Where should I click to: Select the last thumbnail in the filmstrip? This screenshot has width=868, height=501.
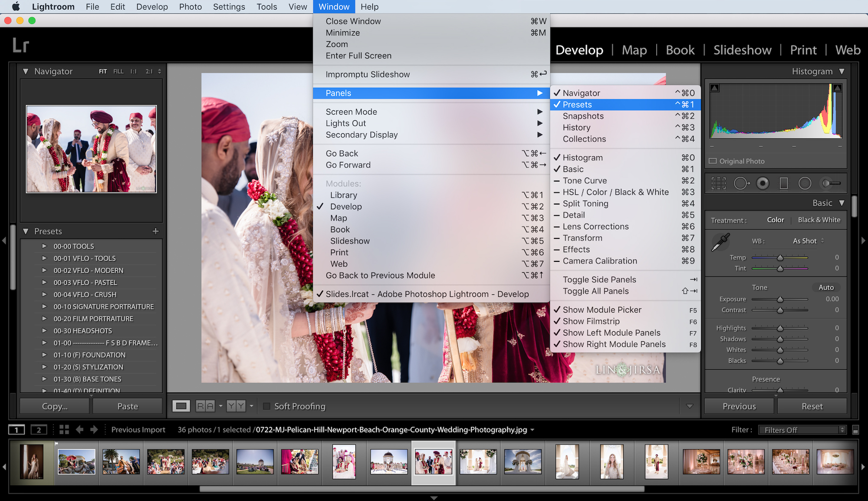click(x=836, y=461)
